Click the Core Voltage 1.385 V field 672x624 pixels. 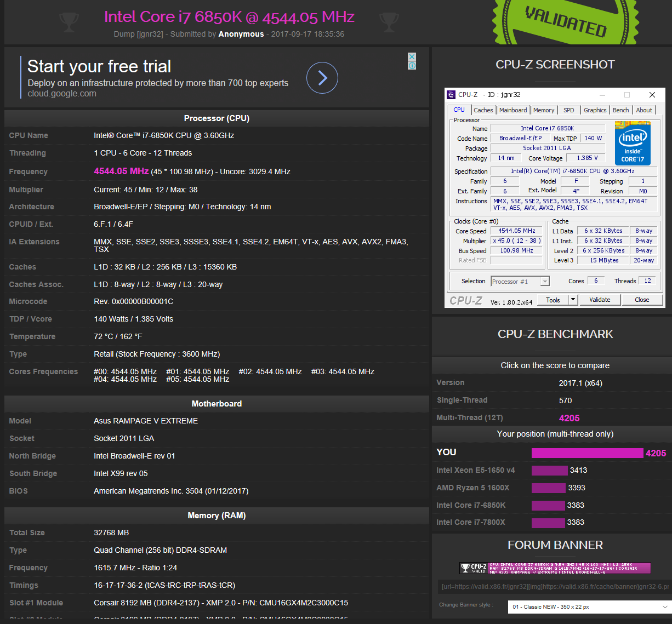[587, 158]
